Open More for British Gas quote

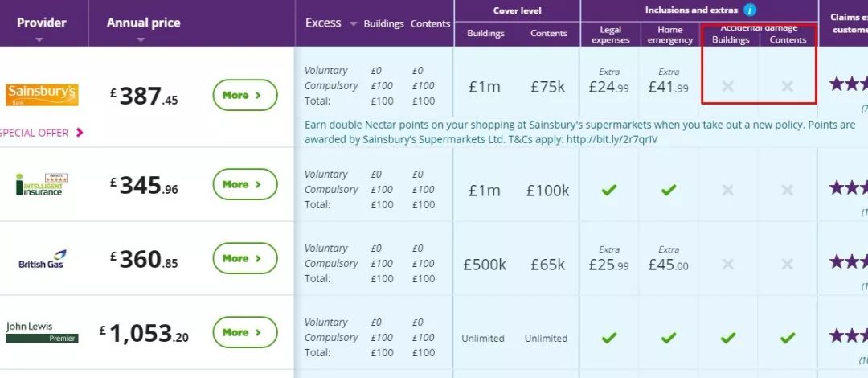(244, 258)
